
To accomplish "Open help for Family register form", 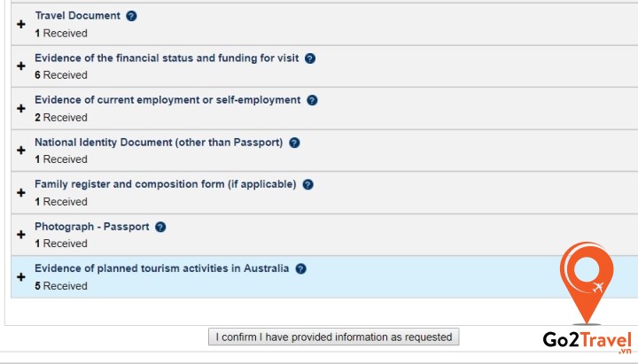I will pos(307,184).
